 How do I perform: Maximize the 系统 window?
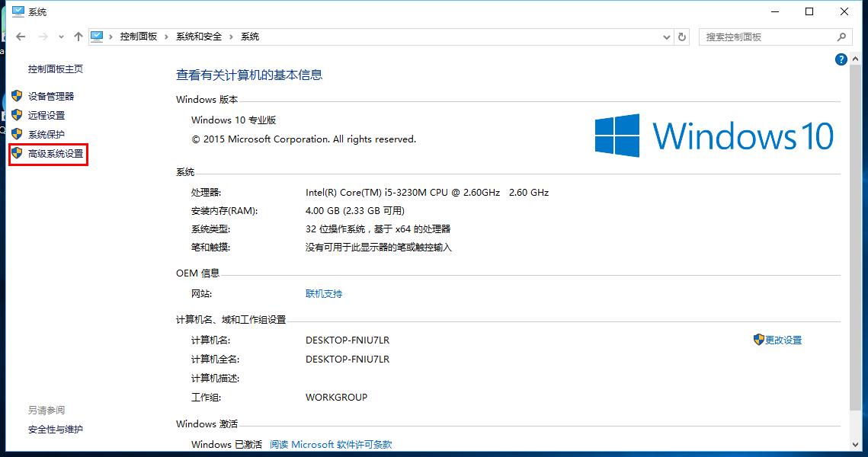pos(809,11)
